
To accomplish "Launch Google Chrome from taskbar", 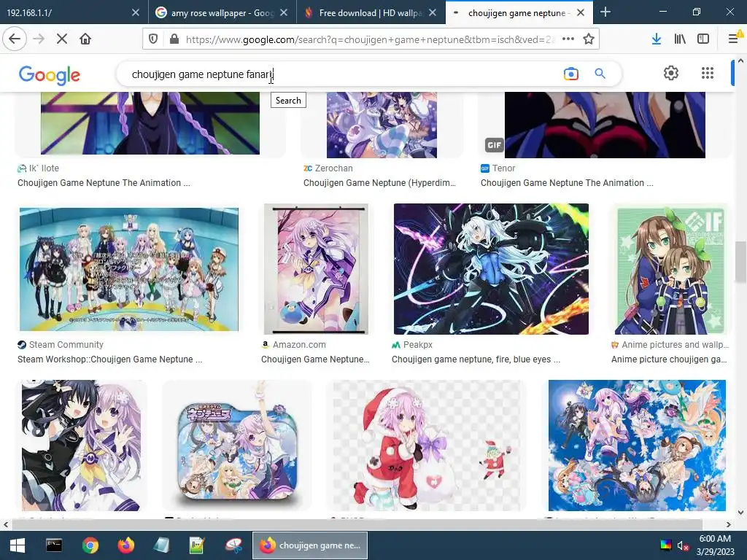I will coord(90,545).
